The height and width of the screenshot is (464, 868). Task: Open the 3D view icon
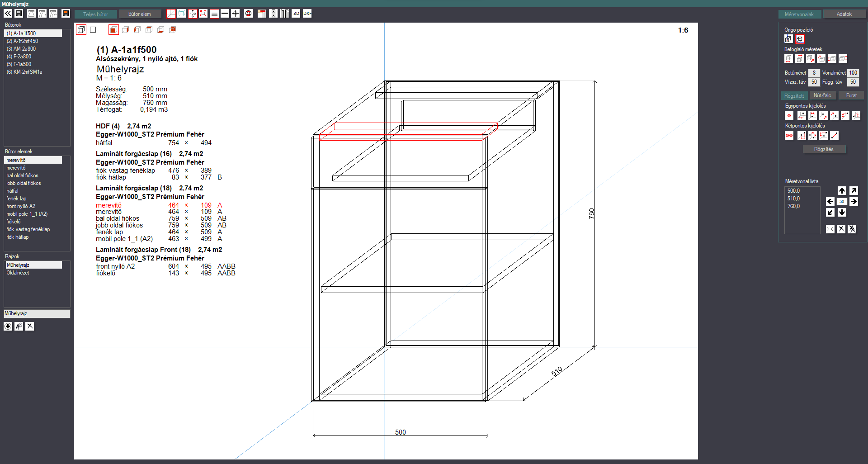point(296,14)
